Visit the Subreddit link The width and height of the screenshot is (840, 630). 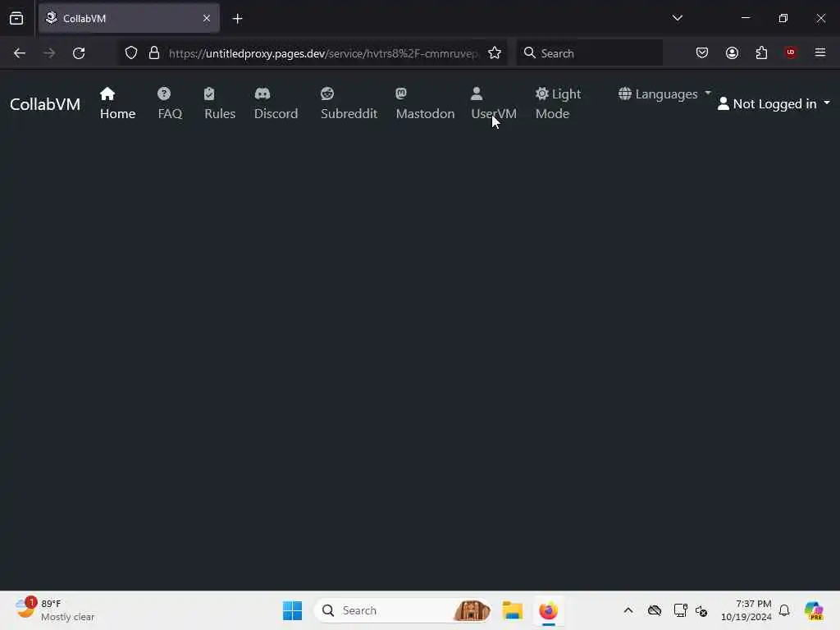[349, 103]
